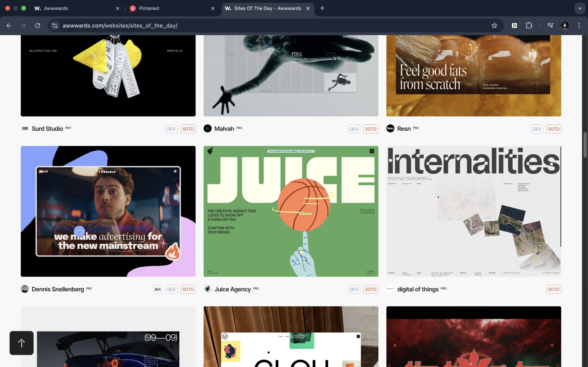588x367 pixels.
Task: Open the Surd Studio profile link
Action: 47,129
